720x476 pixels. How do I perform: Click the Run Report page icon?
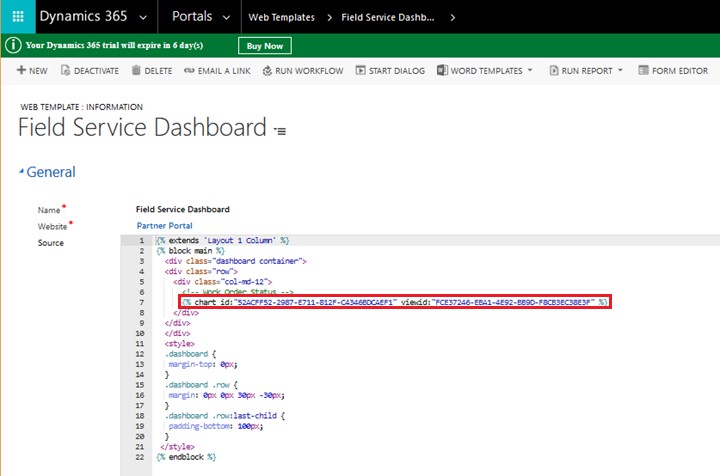point(554,70)
